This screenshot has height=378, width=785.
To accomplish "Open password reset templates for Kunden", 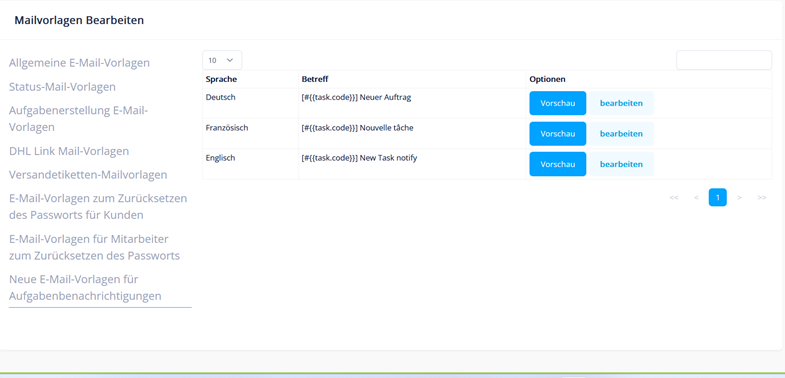I will pyautogui.click(x=98, y=207).
